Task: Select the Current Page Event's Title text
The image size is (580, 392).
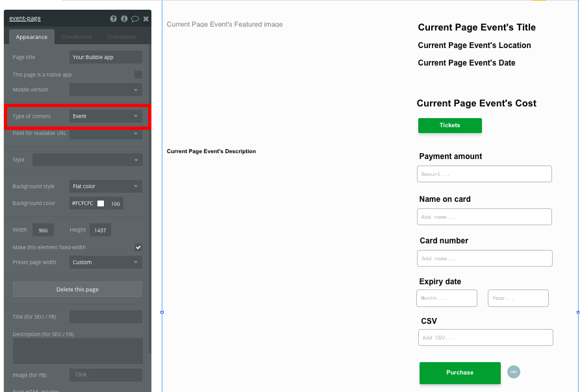Action: (x=477, y=27)
